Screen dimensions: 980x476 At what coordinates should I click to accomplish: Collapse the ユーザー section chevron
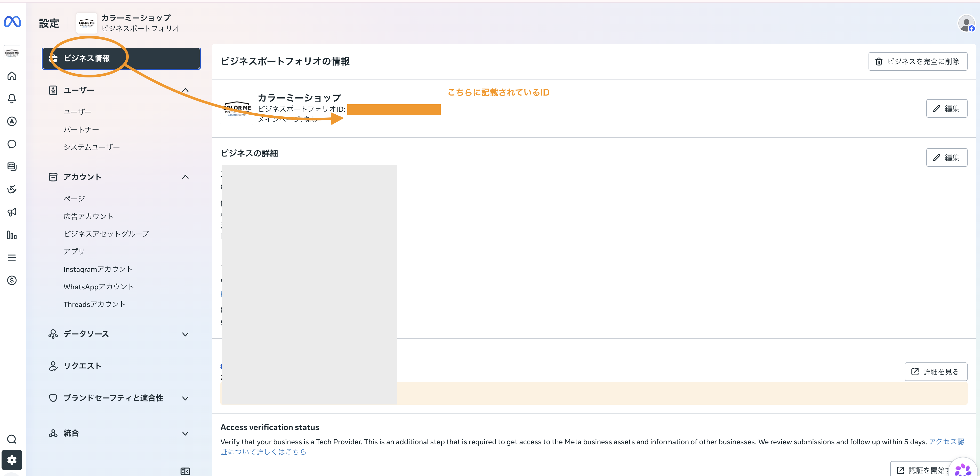[x=185, y=90]
